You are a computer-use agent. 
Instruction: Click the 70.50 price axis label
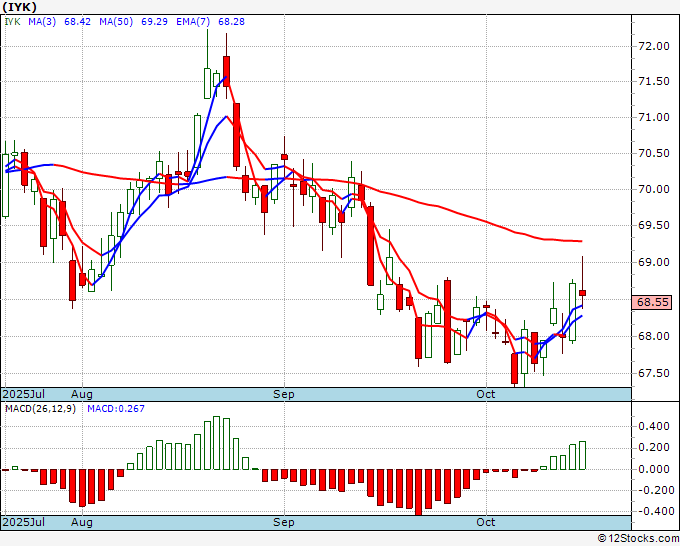pos(654,154)
